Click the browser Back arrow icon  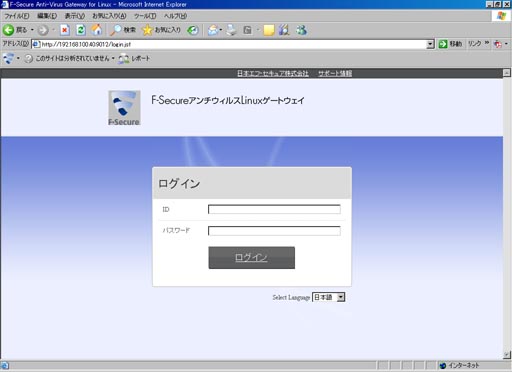[9, 30]
